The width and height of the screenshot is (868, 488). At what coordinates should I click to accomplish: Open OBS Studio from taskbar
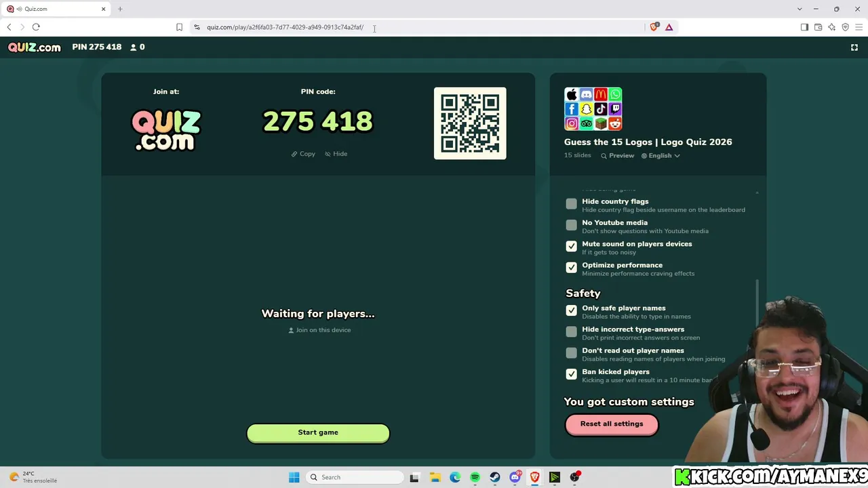tap(575, 477)
